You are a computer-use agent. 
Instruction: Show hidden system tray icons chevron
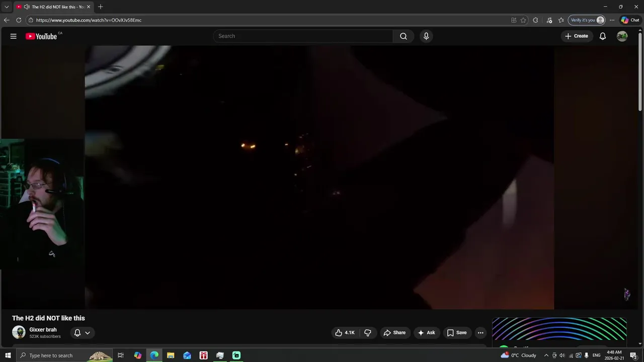546,355
